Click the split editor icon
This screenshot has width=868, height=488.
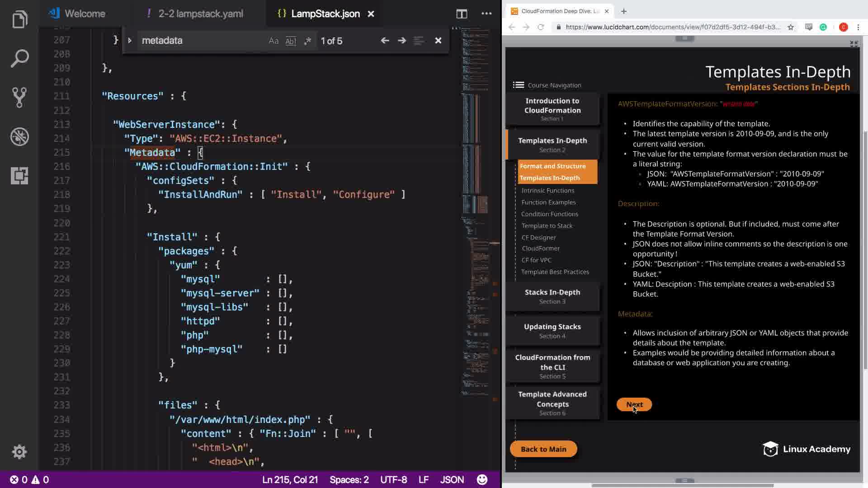point(462,14)
